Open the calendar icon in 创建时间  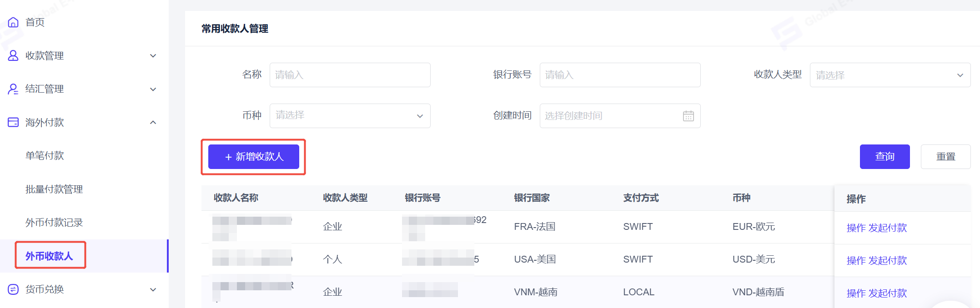[x=688, y=116]
